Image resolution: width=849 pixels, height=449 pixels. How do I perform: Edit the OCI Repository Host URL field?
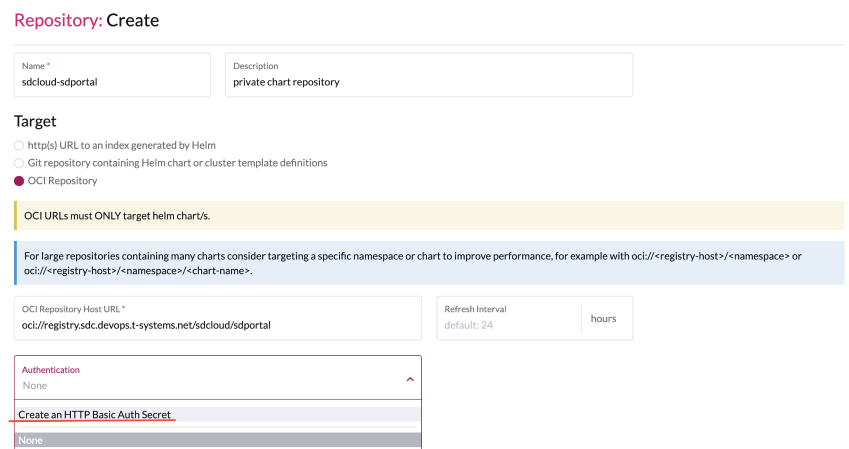[217, 324]
